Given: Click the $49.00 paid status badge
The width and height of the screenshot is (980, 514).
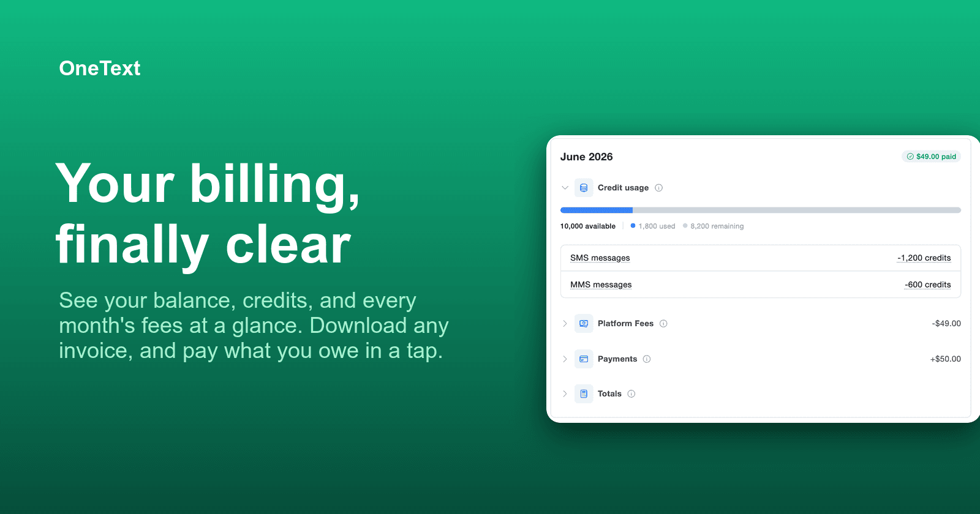Looking at the screenshot, I should coord(931,157).
